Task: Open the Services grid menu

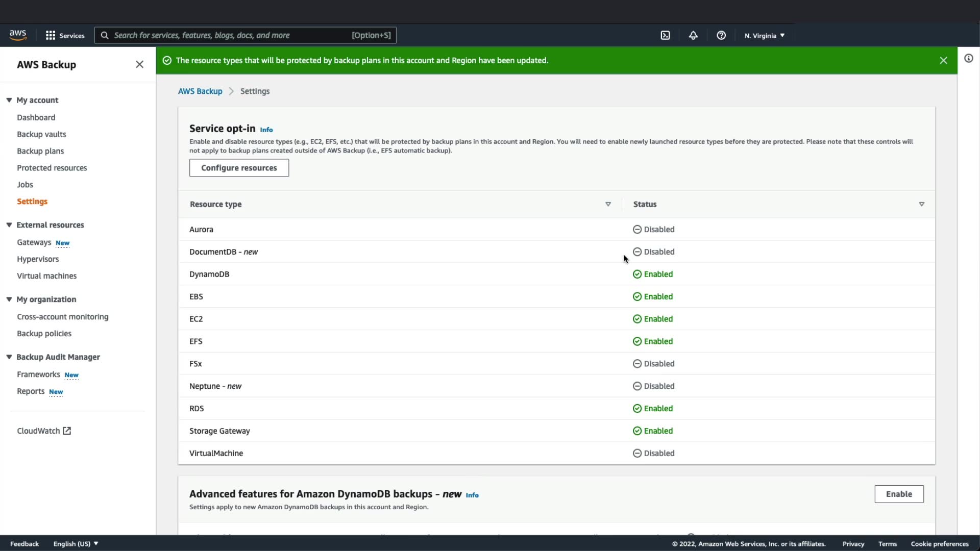Action: pos(65,35)
